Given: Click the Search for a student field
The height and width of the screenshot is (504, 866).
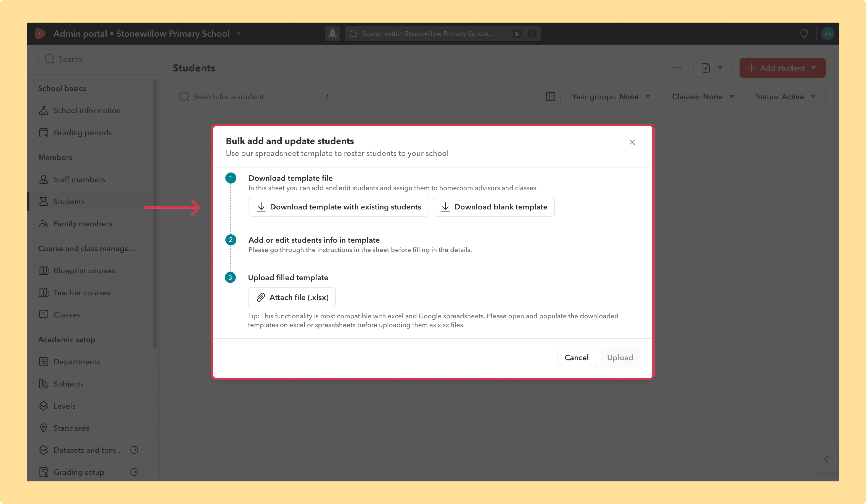Looking at the screenshot, I should [255, 97].
